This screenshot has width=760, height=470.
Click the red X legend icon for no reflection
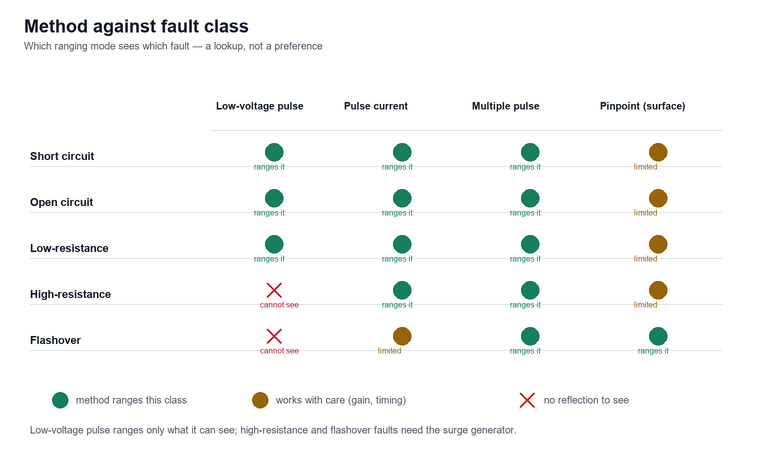tap(527, 400)
